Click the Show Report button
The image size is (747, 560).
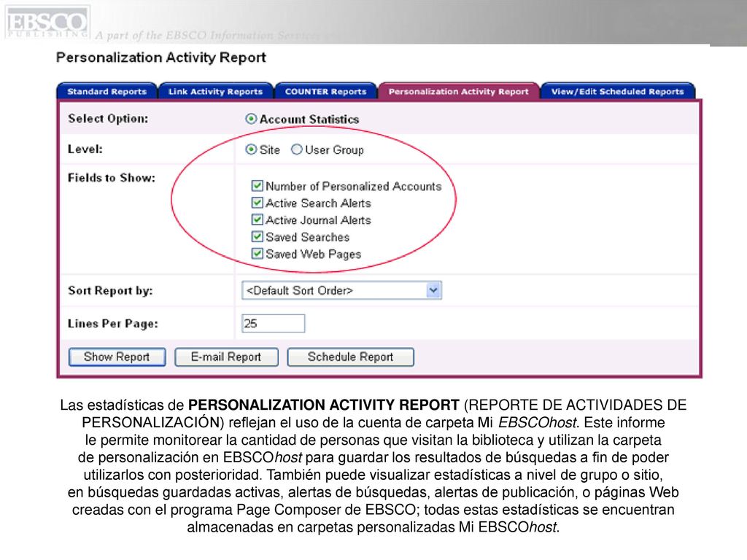tap(117, 357)
